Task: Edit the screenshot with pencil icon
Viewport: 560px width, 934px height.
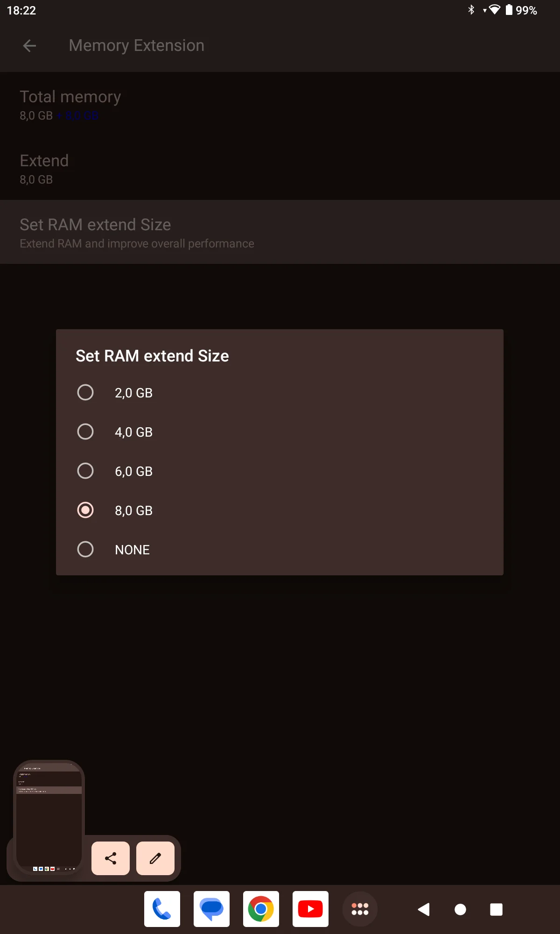Action: pyautogui.click(x=155, y=858)
